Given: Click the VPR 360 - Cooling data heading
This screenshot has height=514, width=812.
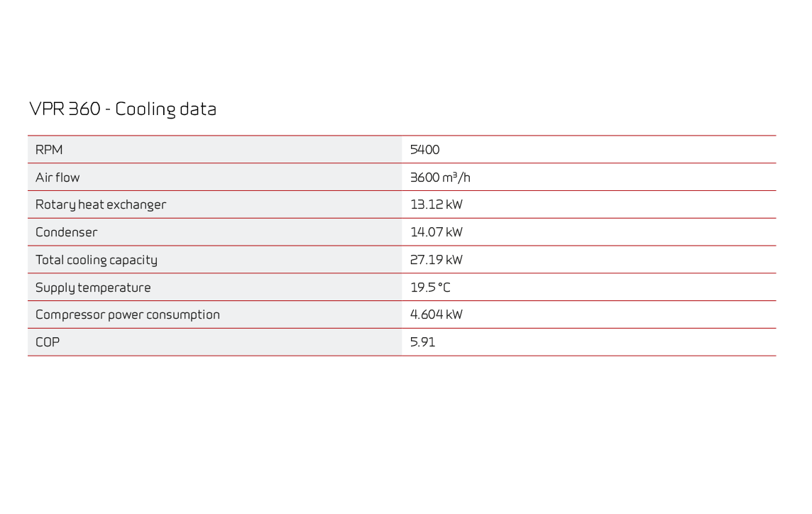Looking at the screenshot, I should pos(123,109).
